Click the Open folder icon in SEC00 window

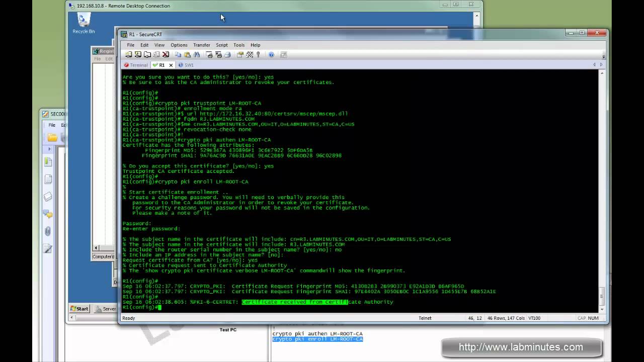tap(52, 137)
